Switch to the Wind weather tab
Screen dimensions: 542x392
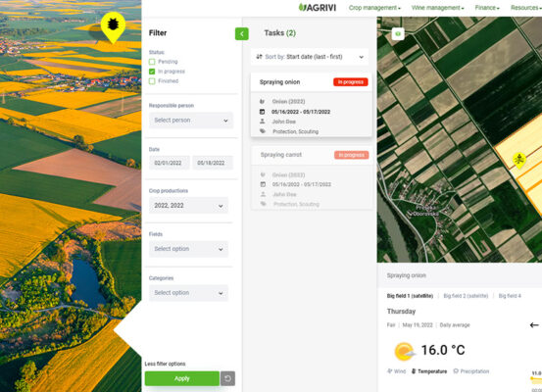(x=397, y=371)
